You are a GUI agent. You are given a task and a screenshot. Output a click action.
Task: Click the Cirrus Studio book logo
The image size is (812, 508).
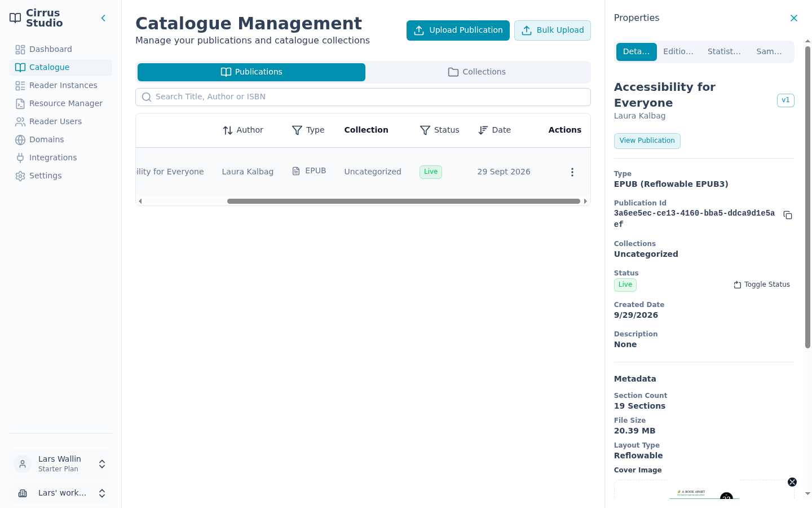point(15,18)
